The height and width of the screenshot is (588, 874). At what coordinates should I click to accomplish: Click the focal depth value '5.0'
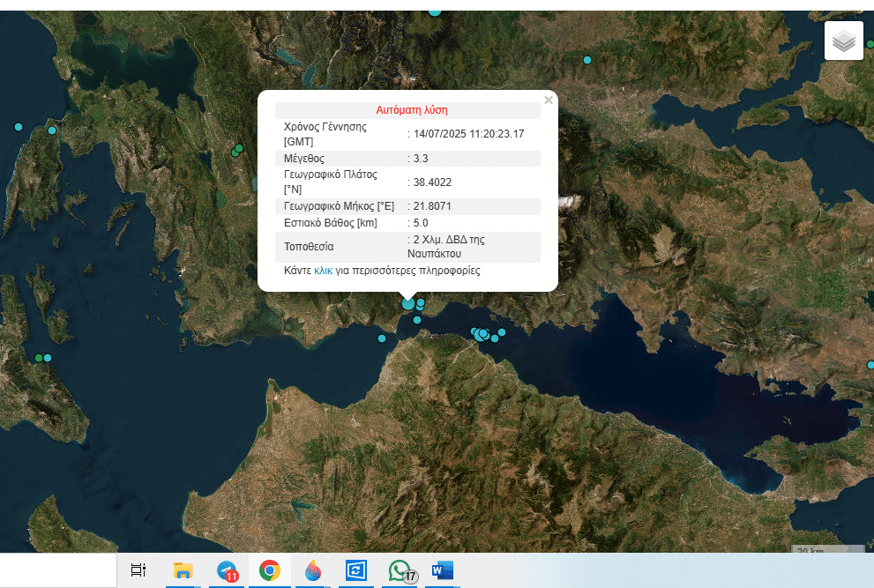click(421, 223)
